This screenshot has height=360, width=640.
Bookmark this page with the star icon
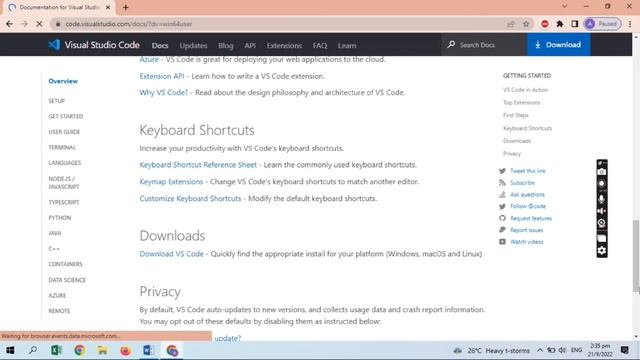pyautogui.click(x=526, y=24)
